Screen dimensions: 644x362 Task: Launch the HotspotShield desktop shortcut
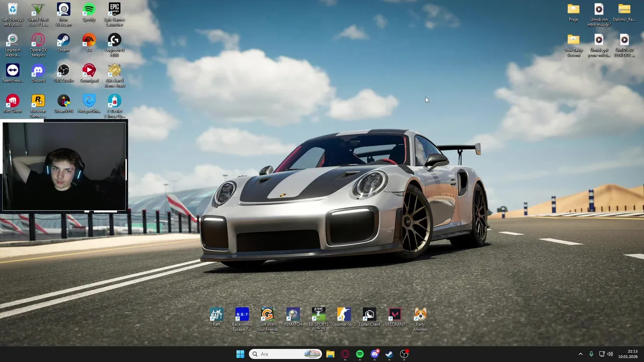pos(89,104)
